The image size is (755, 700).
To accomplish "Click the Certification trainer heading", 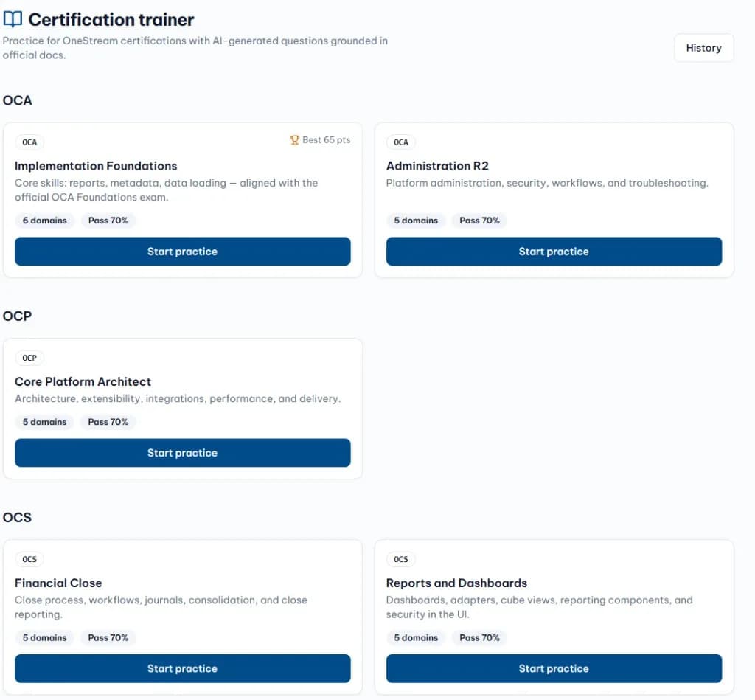I will [x=111, y=20].
